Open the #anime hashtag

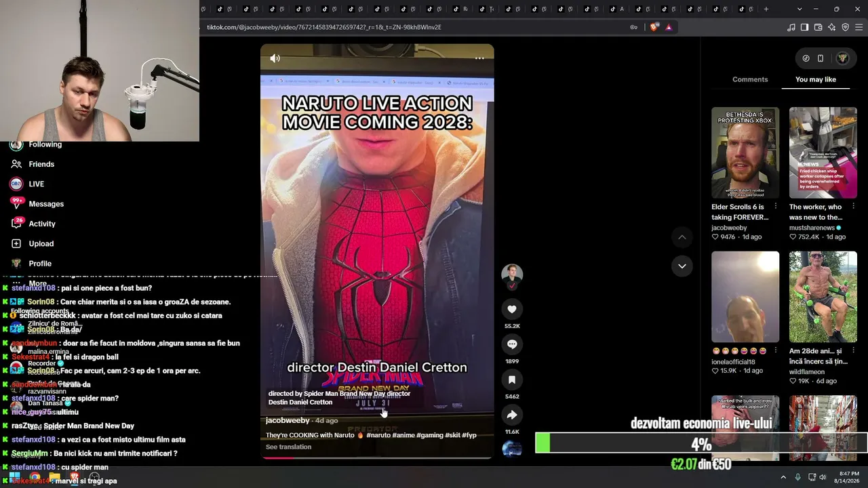(x=403, y=435)
